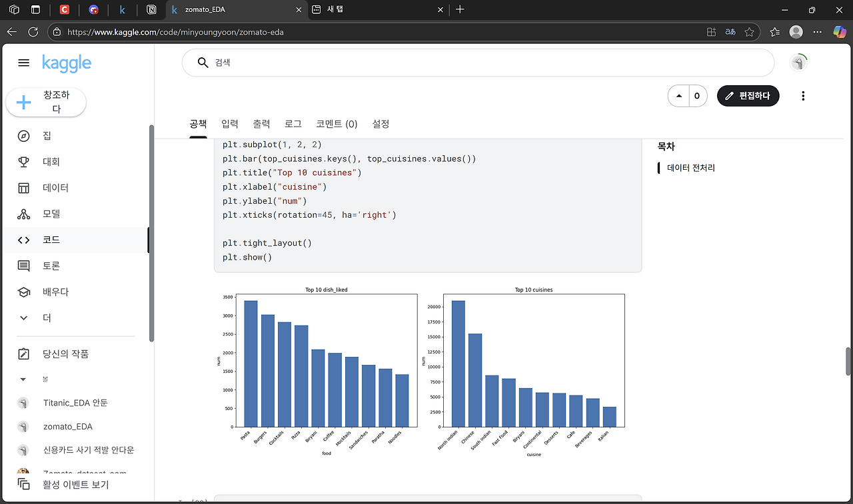Open the browser workspaces icon at top left
853x504 pixels.
pos(14,10)
